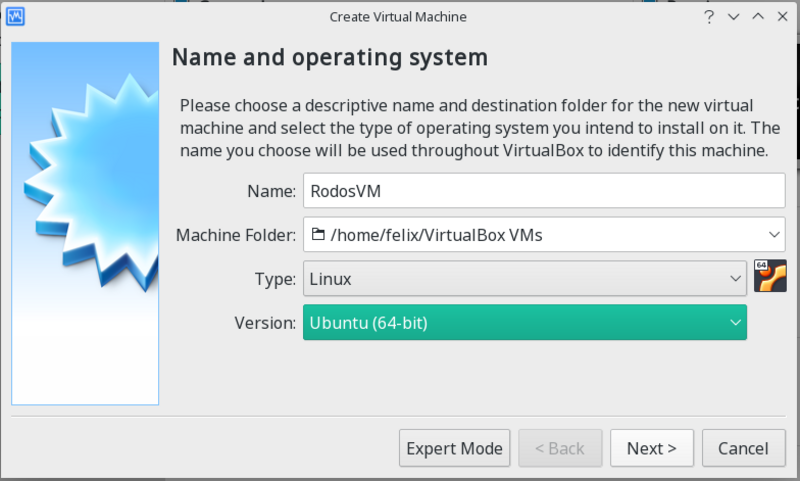This screenshot has height=481, width=800.
Task: Maximize the Create Virtual Machine dialog
Action: click(x=757, y=17)
